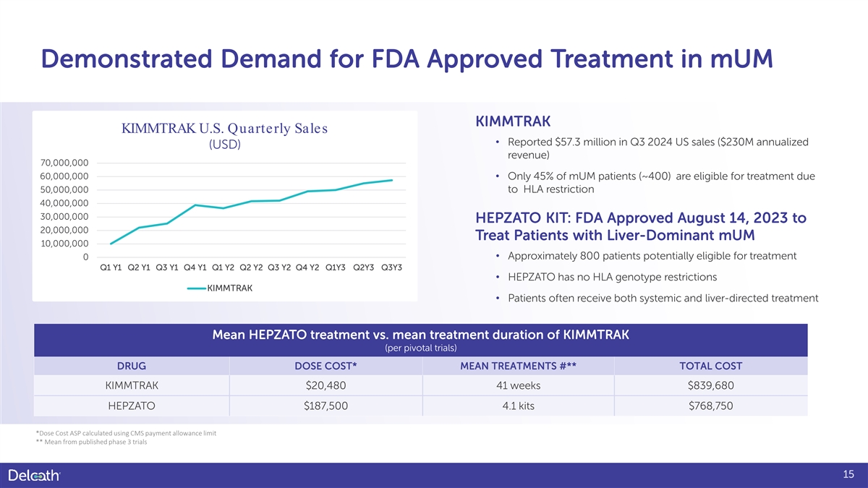The height and width of the screenshot is (488, 868).
Task: Click the KIMMTRAK legend line marker
Action: [196, 288]
